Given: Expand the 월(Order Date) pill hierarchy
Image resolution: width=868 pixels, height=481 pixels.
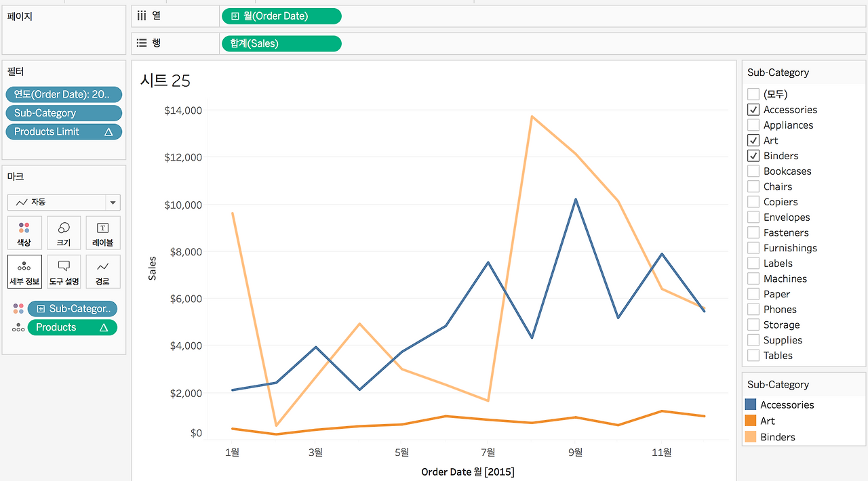Looking at the screenshot, I should [235, 16].
